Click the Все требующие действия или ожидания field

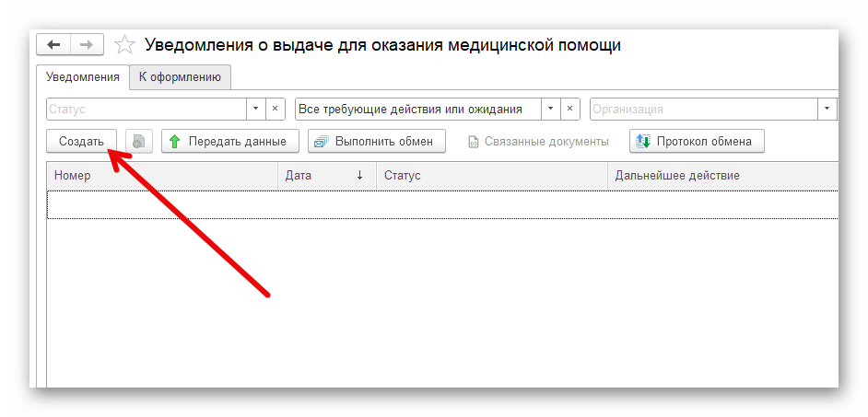click(x=418, y=109)
